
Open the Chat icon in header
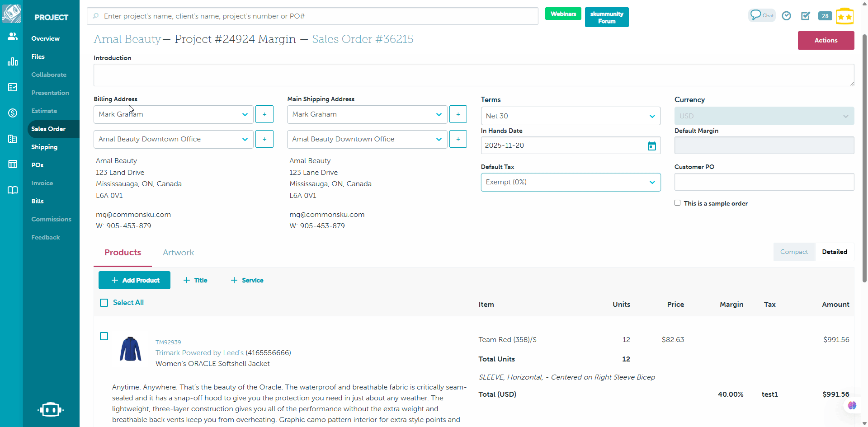[762, 15]
